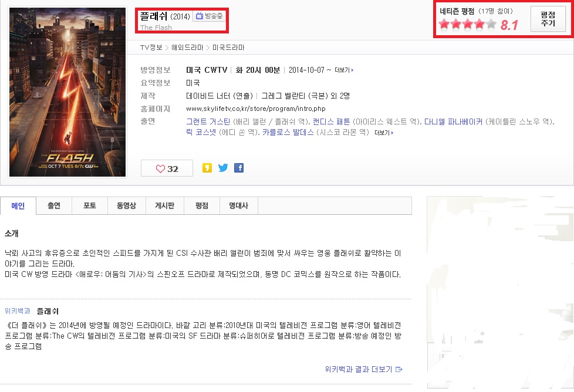Screen dimensions: 574x392
Task: Visit the skylifetv homepage URL
Action: click(x=255, y=109)
